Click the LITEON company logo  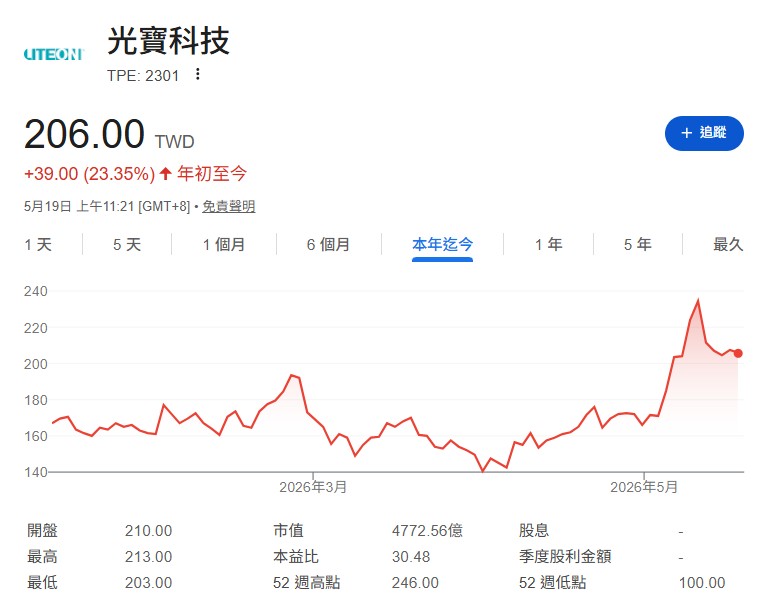pyautogui.click(x=54, y=54)
